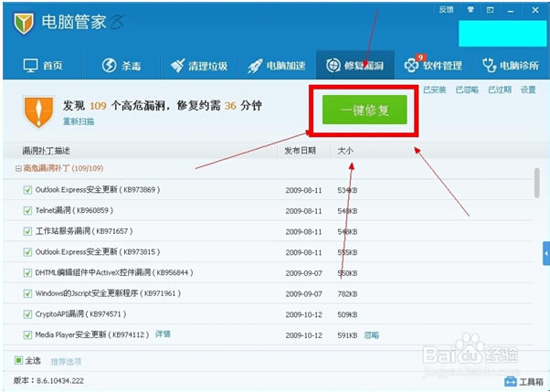Click the patch list vertical scrollbar thumb
Viewport: 550px width, 392px height.
tap(536, 183)
